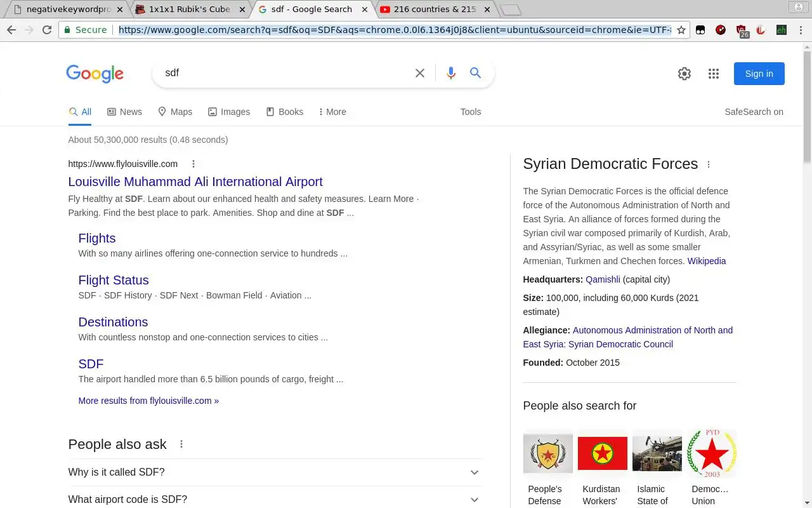The height and width of the screenshot is (508, 812).
Task: Open the Google logo homepage
Action: click(x=95, y=74)
